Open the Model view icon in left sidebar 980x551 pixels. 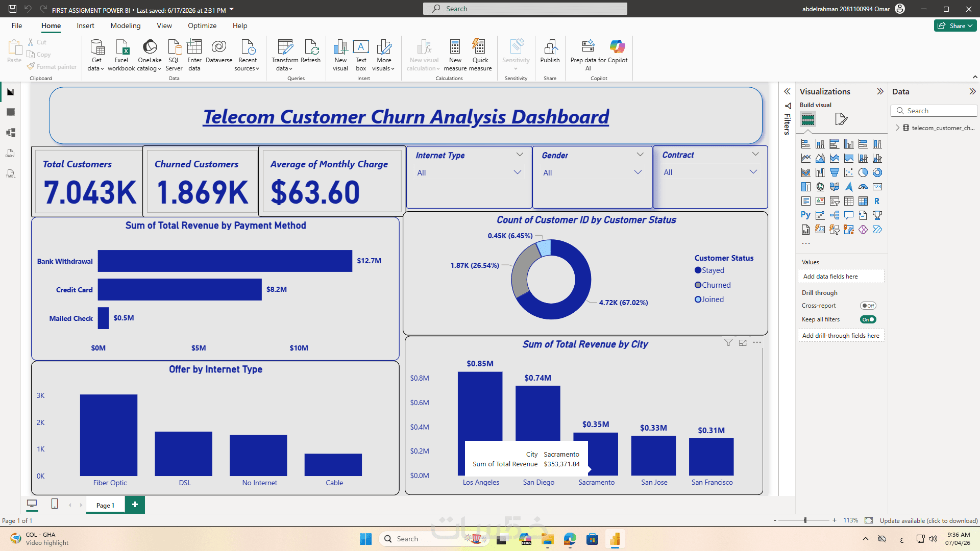(10, 133)
